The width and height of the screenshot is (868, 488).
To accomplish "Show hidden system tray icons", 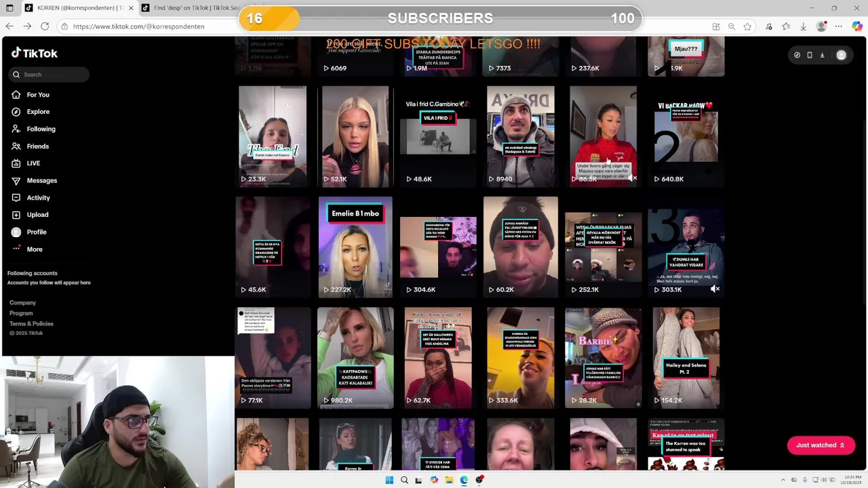I will click(x=783, y=480).
